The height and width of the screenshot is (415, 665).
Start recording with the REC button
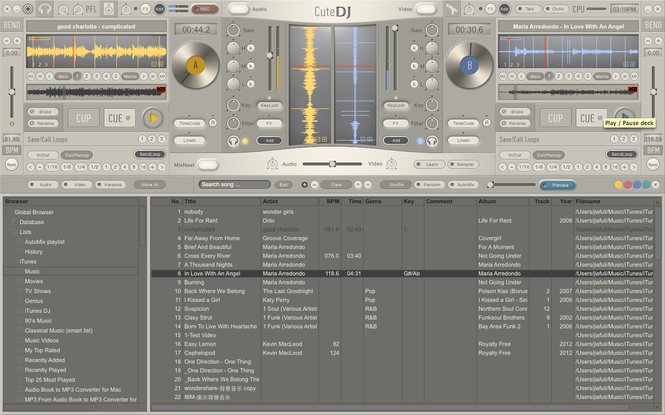[203, 8]
